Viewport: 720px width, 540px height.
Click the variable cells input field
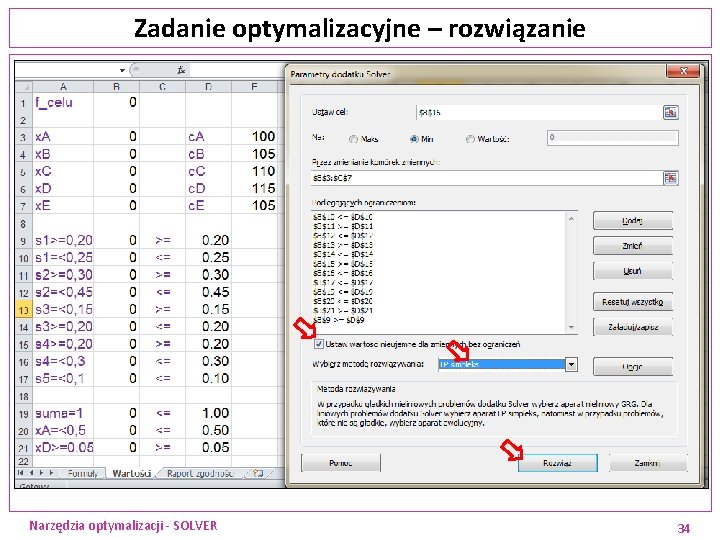coord(486,178)
